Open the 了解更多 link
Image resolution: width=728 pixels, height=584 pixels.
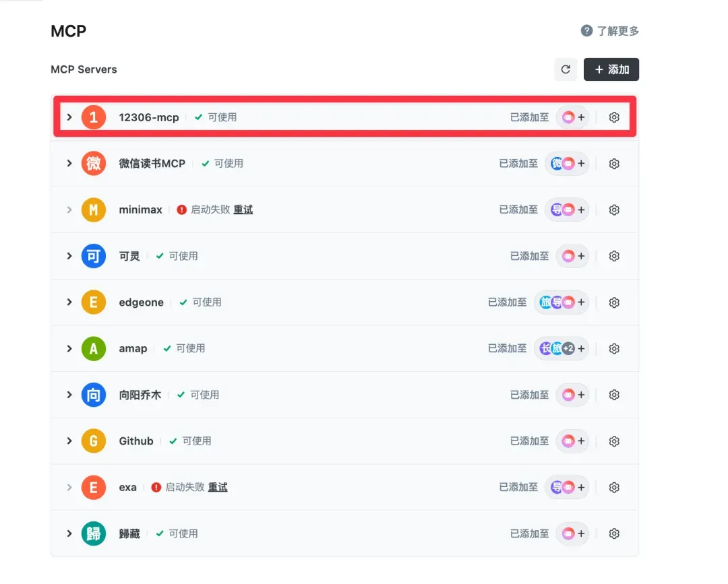(617, 30)
